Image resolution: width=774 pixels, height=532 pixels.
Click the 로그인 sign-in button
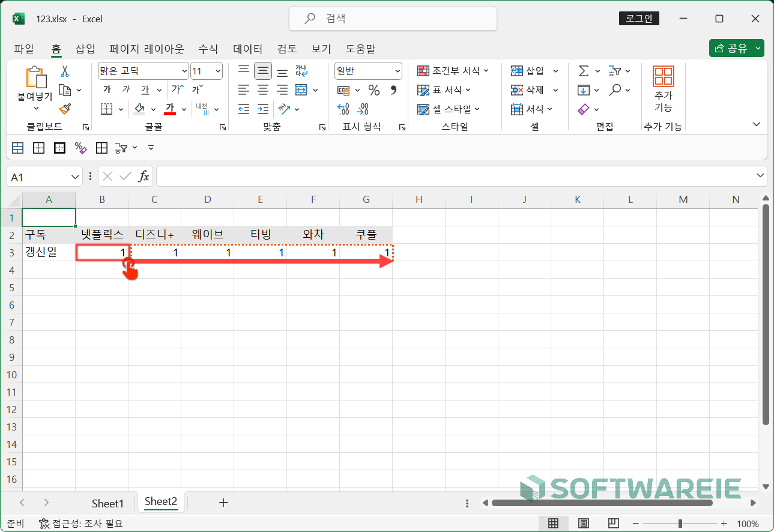pos(639,19)
